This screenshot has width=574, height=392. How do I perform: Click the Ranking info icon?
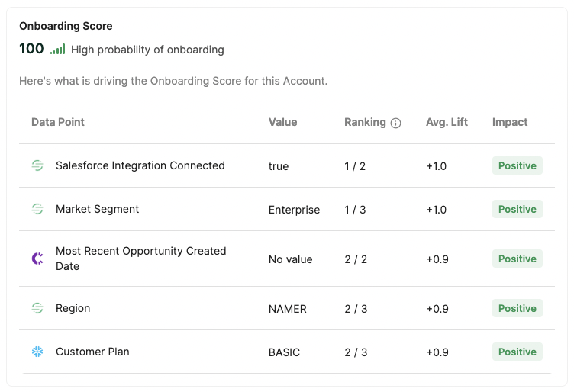coord(395,123)
